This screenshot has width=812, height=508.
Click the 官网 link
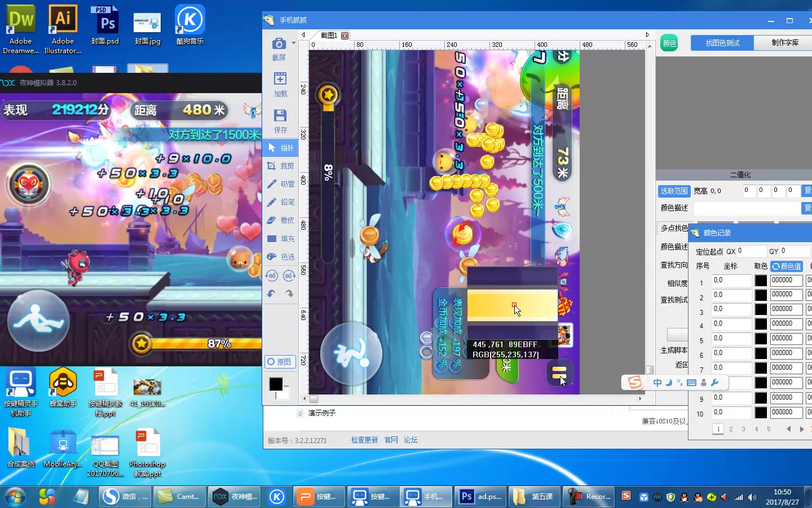point(391,440)
